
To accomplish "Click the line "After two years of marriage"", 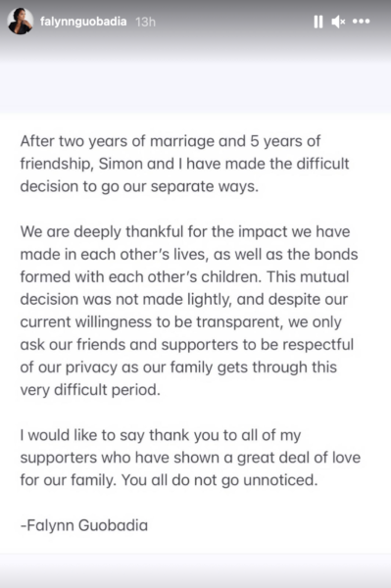I will coord(171,141).
